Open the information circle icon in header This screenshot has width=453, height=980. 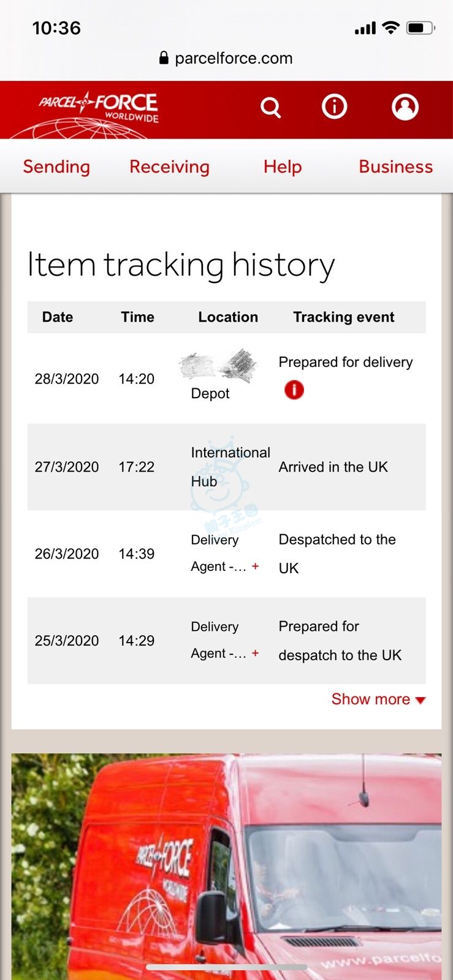click(334, 107)
